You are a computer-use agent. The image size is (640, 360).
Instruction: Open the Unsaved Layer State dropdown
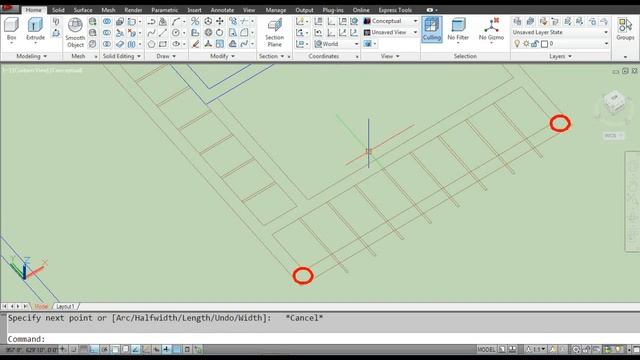pos(560,32)
